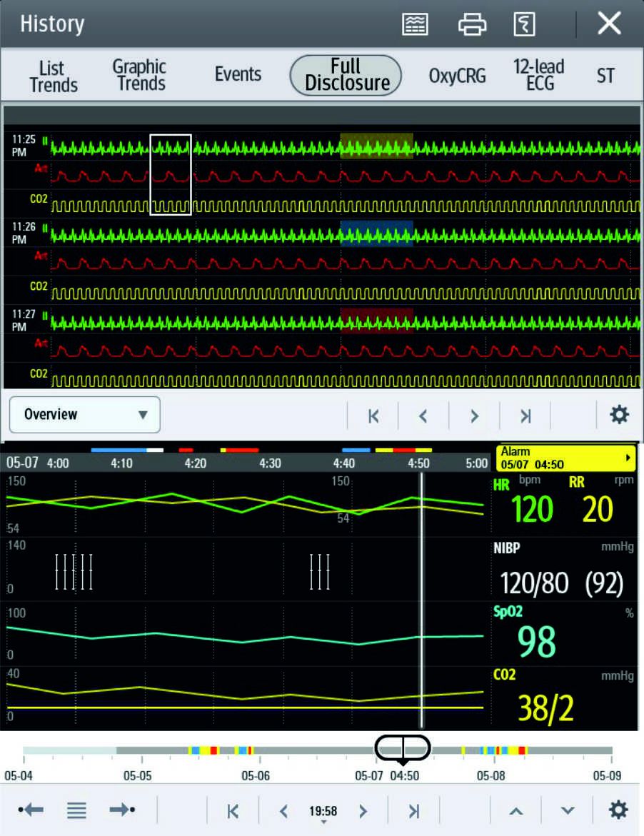Open the event list icon in bottom toolbar

[76, 810]
